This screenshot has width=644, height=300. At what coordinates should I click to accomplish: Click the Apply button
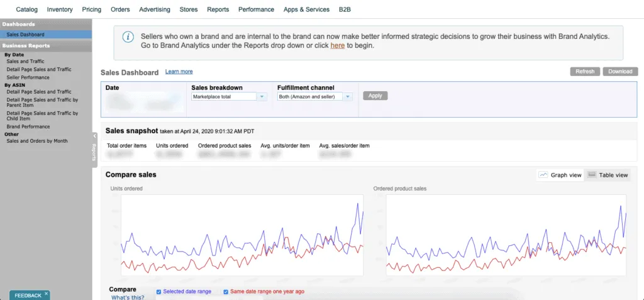pyautogui.click(x=375, y=96)
